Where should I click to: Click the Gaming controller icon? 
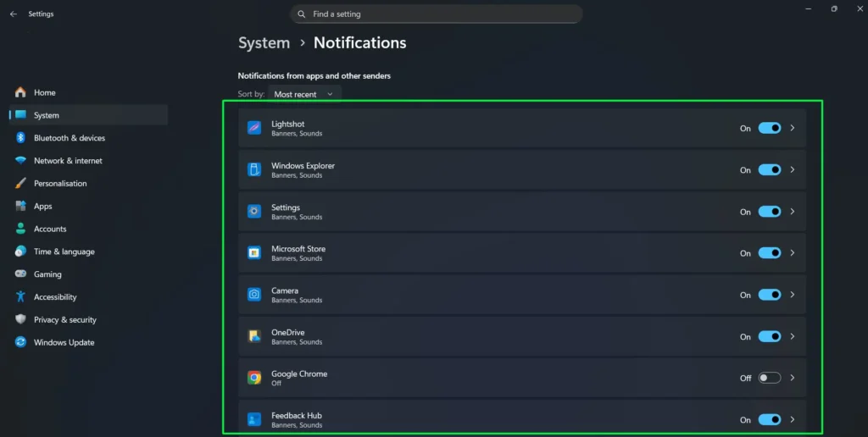(x=20, y=274)
